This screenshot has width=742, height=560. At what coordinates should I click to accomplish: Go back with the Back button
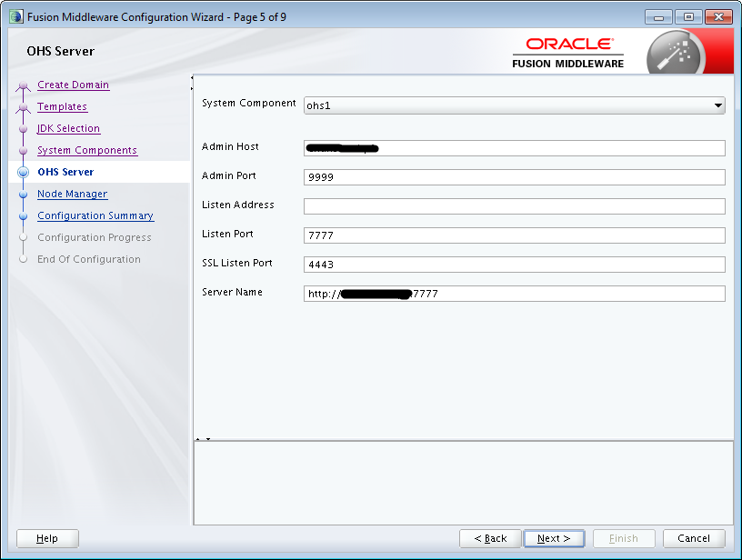[x=490, y=538]
